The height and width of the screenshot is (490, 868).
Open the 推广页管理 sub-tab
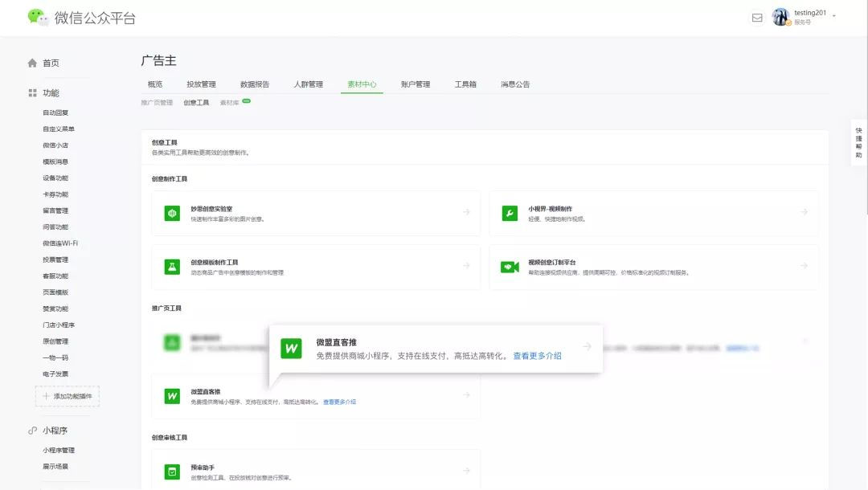tap(157, 102)
